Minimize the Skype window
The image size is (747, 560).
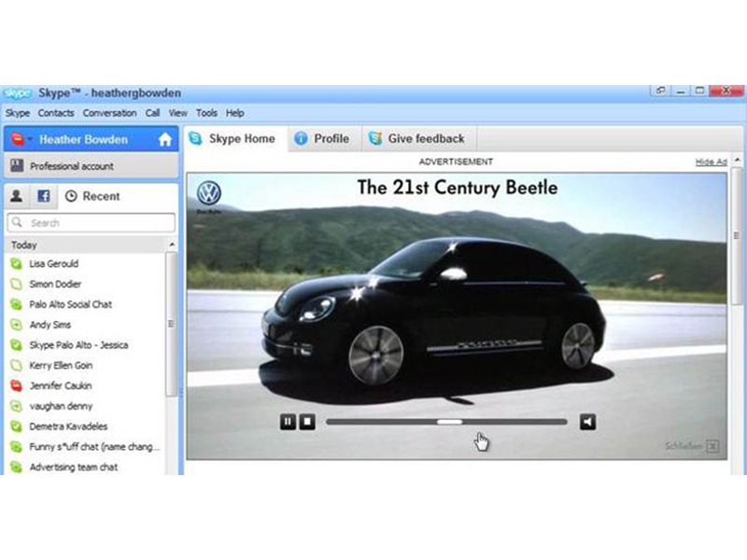(681, 91)
